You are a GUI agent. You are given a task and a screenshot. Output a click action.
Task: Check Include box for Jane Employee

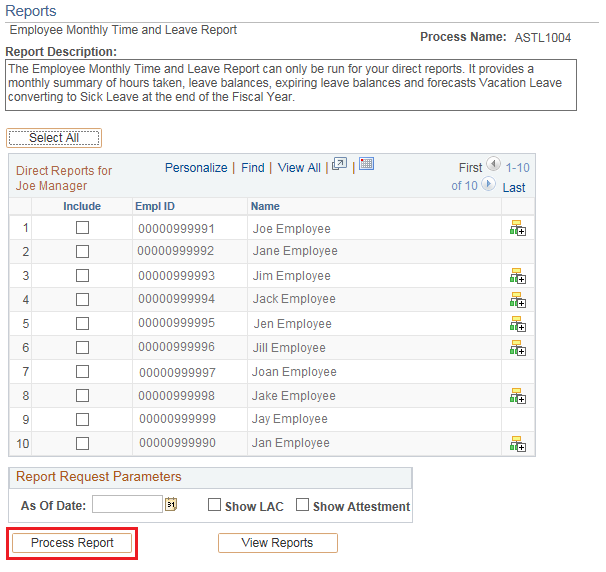(x=82, y=251)
